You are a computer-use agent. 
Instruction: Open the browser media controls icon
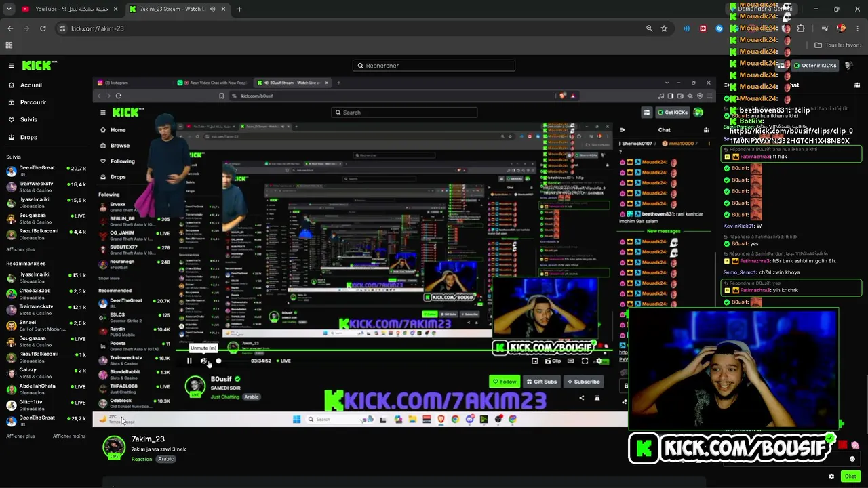click(x=825, y=28)
